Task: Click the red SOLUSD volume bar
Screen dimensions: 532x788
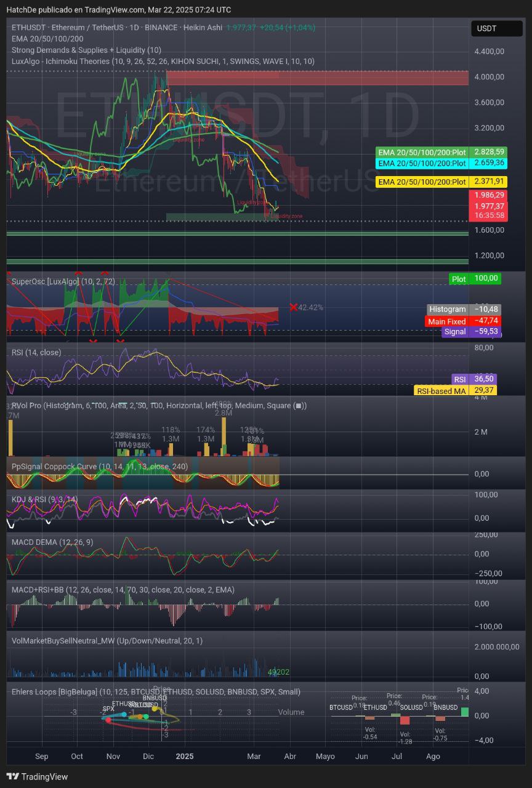Action: point(405,720)
